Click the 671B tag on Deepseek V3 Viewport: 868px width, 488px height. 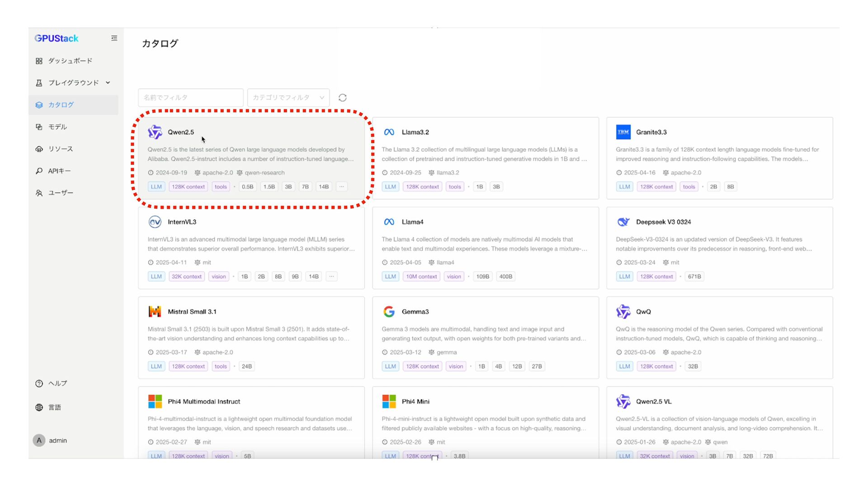[x=694, y=277]
